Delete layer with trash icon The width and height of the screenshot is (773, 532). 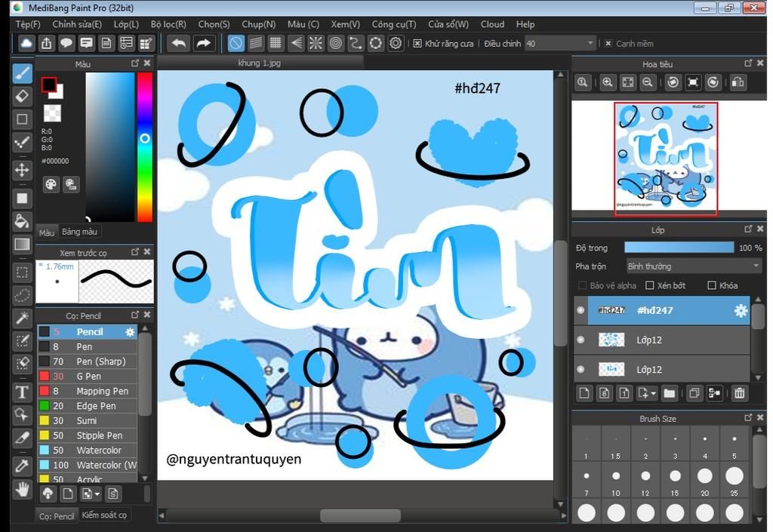(740, 393)
